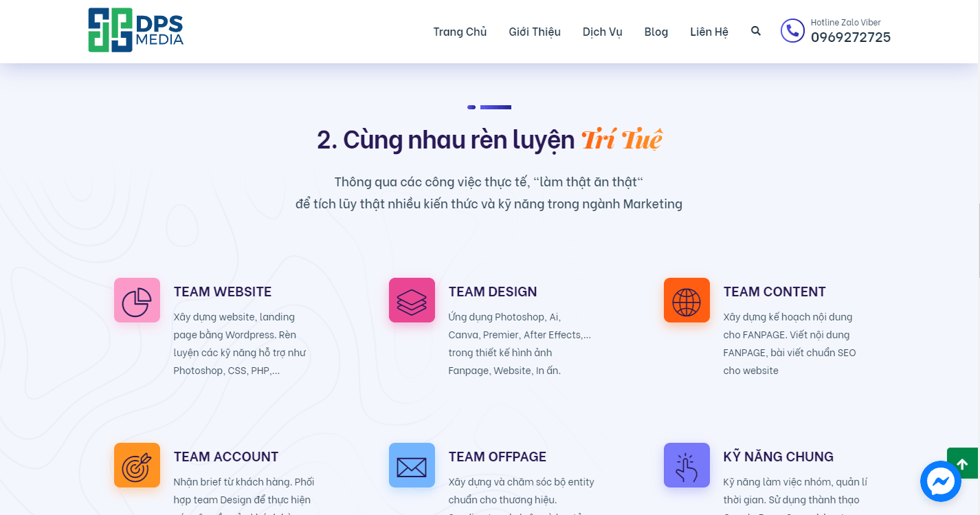Click the KỸ NĂNG CHUNG heading

(x=779, y=457)
